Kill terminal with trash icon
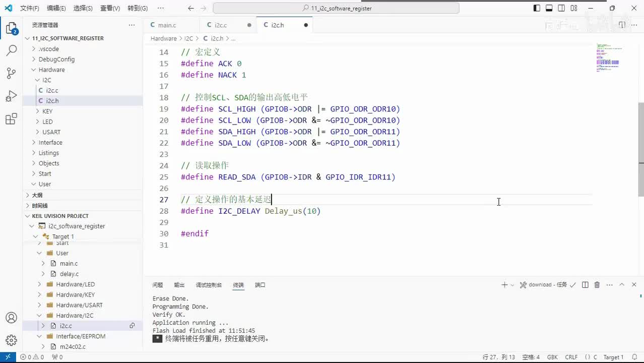The height and width of the screenshot is (363, 644). click(x=597, y=285)
